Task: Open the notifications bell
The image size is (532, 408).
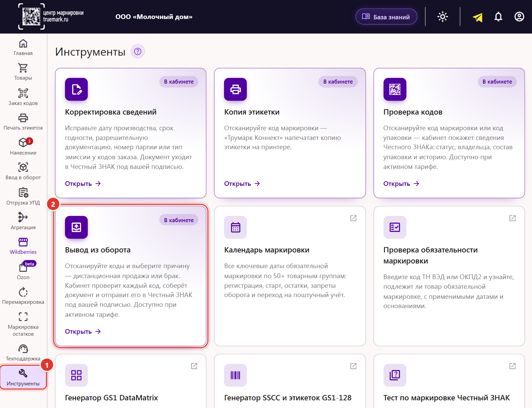Action: [x=498, y=17]
